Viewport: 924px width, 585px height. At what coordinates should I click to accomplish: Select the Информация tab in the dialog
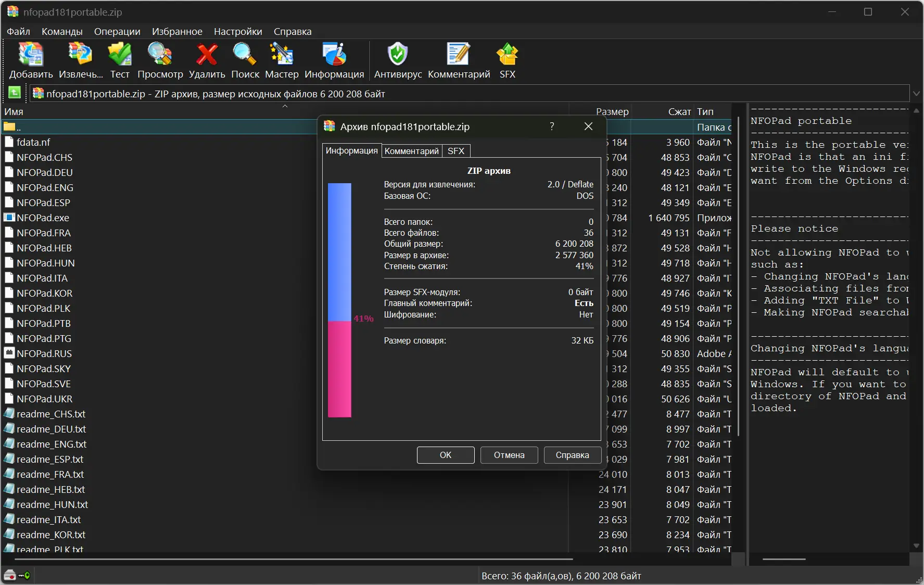352,150
